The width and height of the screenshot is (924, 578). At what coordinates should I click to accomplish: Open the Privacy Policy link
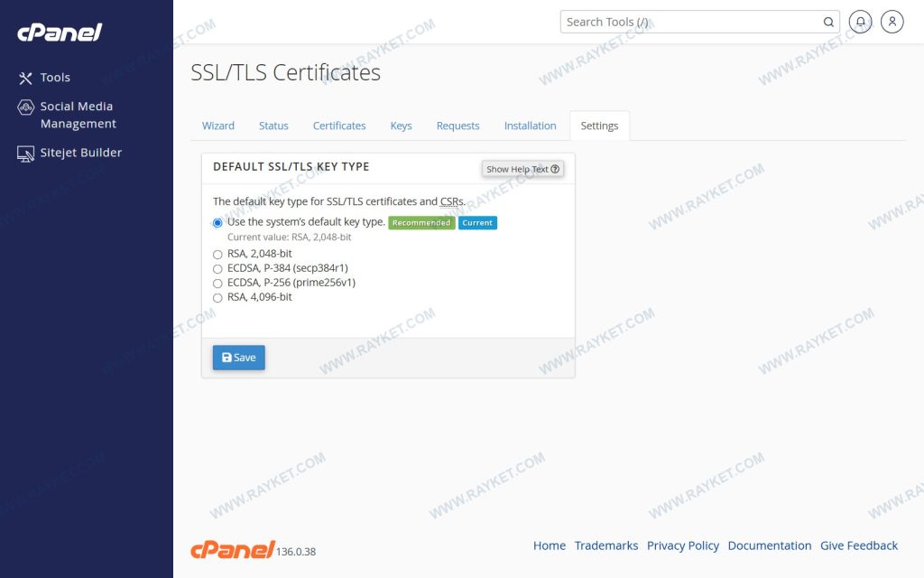coord(683,545)
